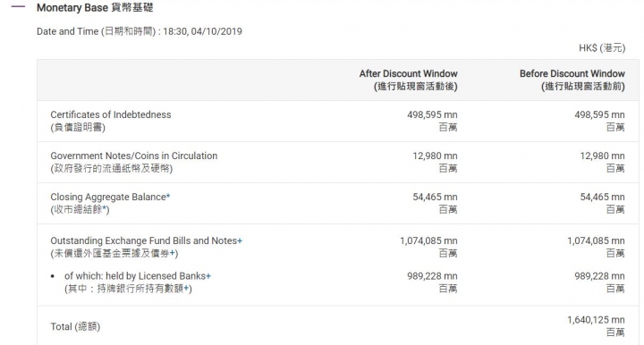Click the Closing Aggregate Balance label
644x345 pixels.
[x=108, y=197]
